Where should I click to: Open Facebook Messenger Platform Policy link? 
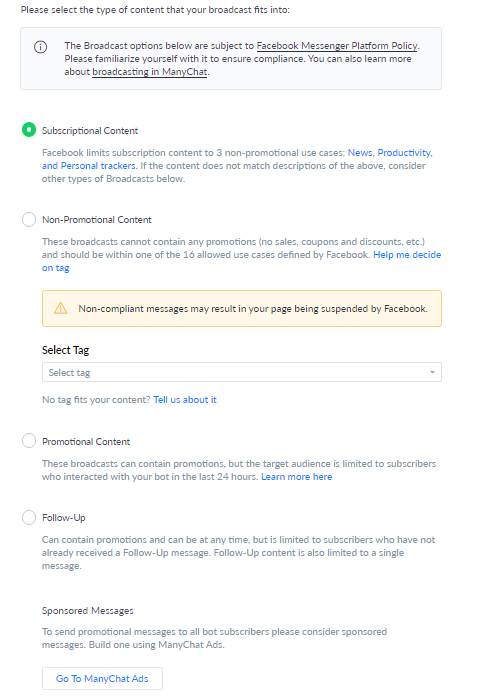point(337,46)
